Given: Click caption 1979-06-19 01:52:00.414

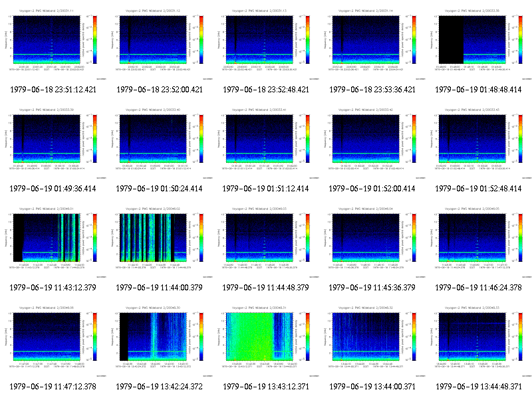Looking at the screenshot, I should click(372, 189).
